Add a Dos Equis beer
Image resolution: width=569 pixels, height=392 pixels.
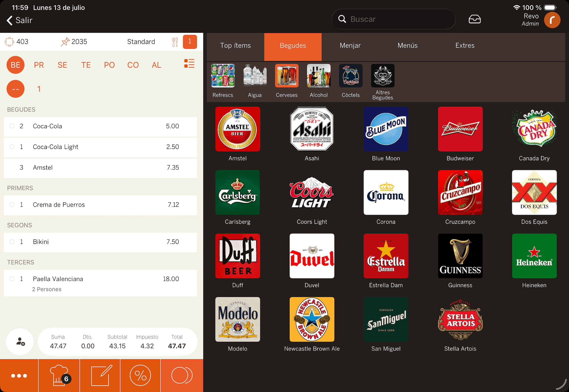pos(534,197)
